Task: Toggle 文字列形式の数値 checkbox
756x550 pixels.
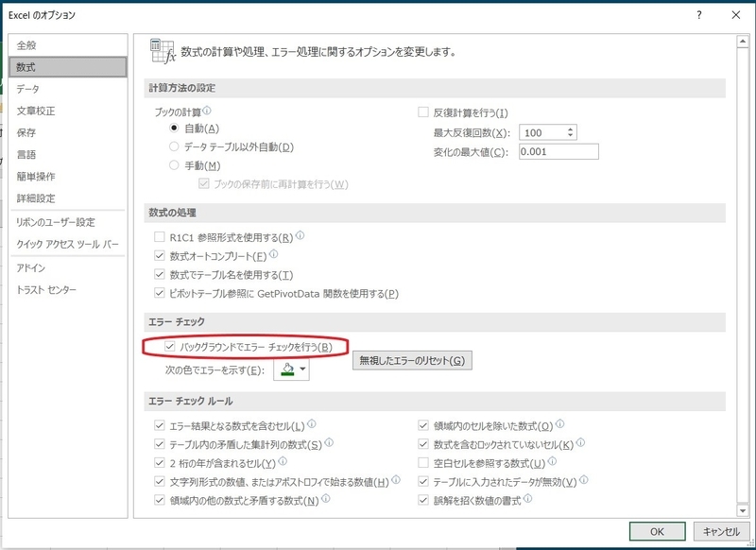Action: click(x=160, y=482)
